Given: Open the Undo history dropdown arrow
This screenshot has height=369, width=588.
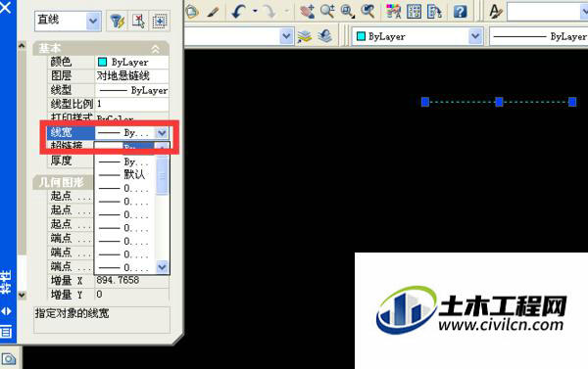Looking at the screenshot, I should [x=255, y=12].
